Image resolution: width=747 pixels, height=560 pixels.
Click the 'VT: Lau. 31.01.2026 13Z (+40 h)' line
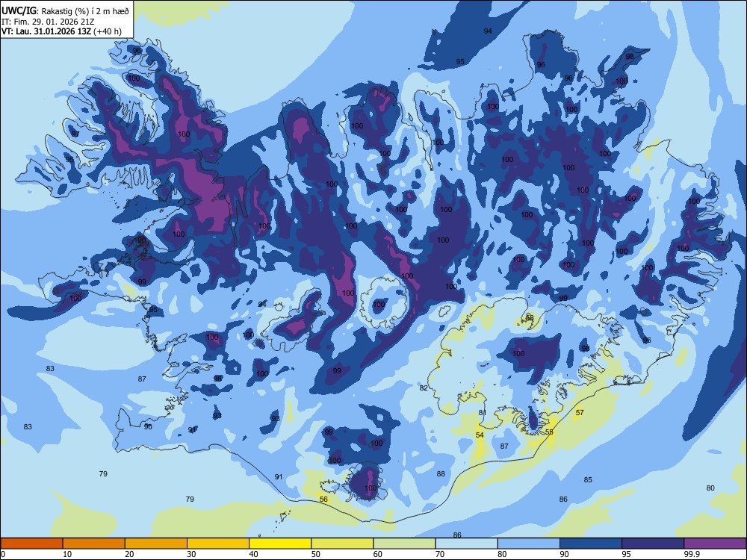pos(61,31)
